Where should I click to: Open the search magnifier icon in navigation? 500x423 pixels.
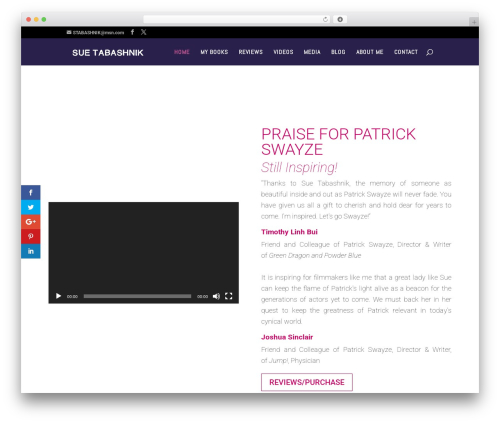[430, 52]
